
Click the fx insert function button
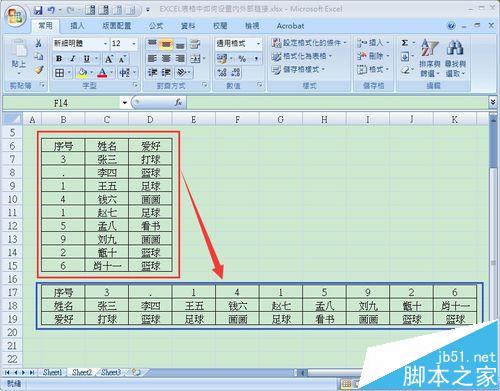178,103
